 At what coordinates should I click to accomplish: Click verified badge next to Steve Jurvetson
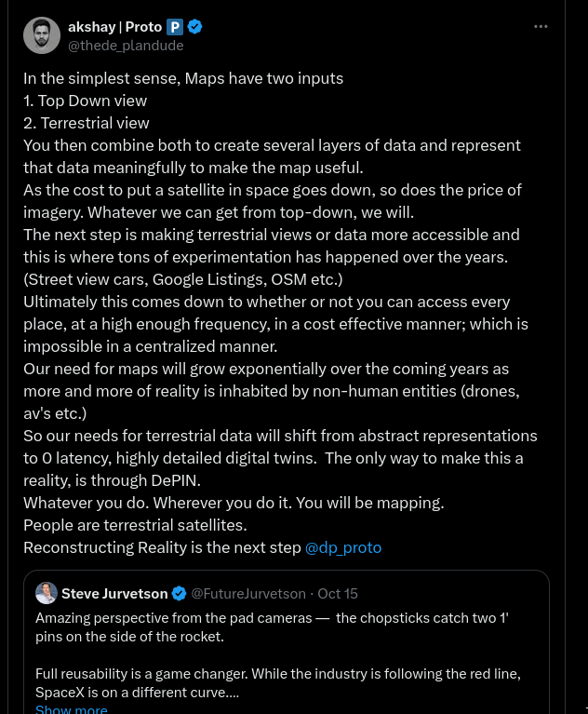[x=180, y=593]
